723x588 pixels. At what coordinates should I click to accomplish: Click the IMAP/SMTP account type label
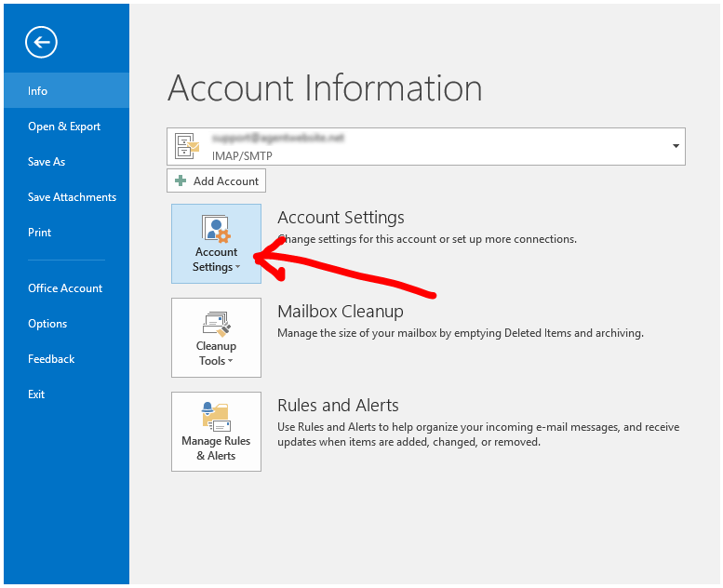point(242,156)
